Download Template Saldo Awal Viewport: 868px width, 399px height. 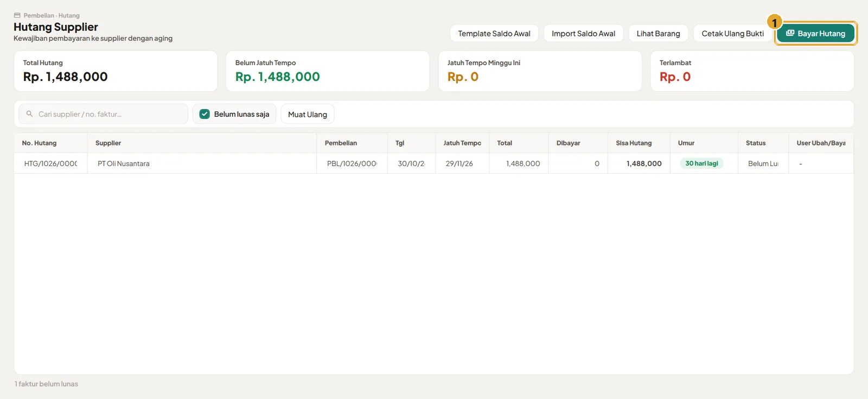pyautogui.click(x=494, y=33)
